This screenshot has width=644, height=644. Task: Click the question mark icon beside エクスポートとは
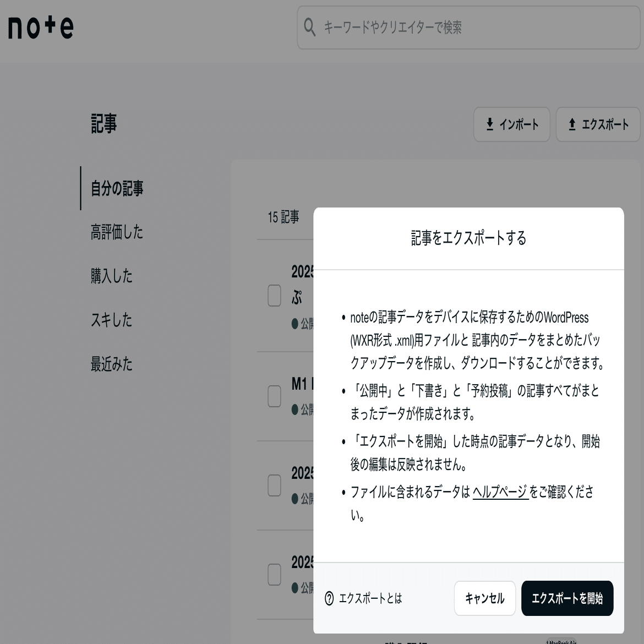click(x=329, y=599)
